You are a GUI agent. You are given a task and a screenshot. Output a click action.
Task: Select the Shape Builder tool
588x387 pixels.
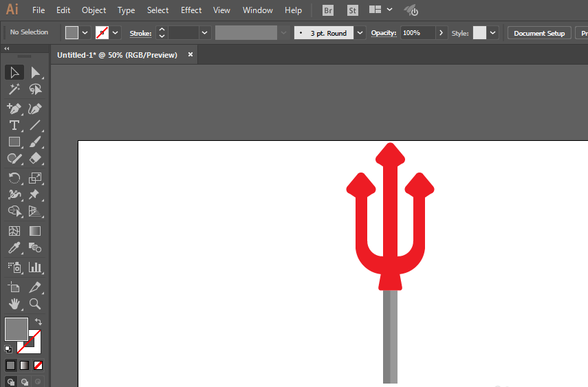pyautogui.click(x=14, y=211)
